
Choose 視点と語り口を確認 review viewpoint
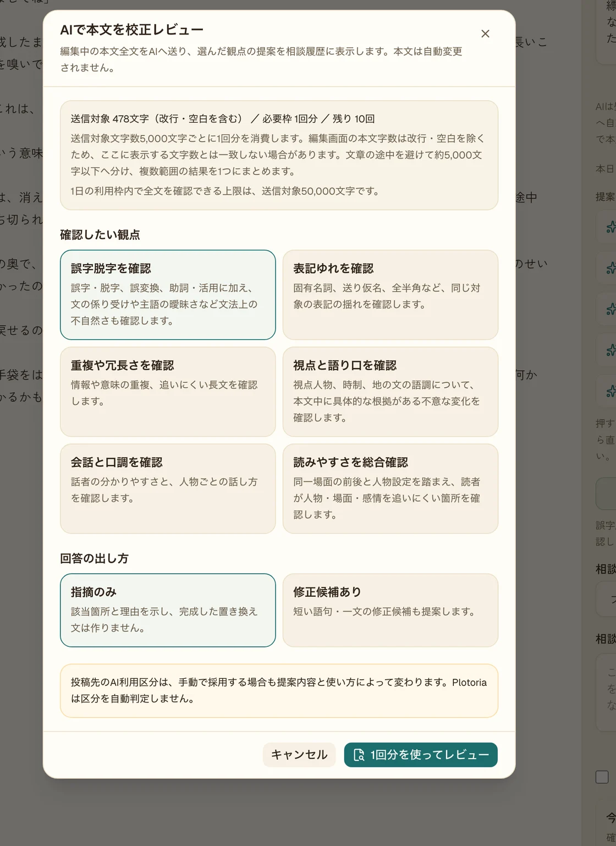(391, 392)
